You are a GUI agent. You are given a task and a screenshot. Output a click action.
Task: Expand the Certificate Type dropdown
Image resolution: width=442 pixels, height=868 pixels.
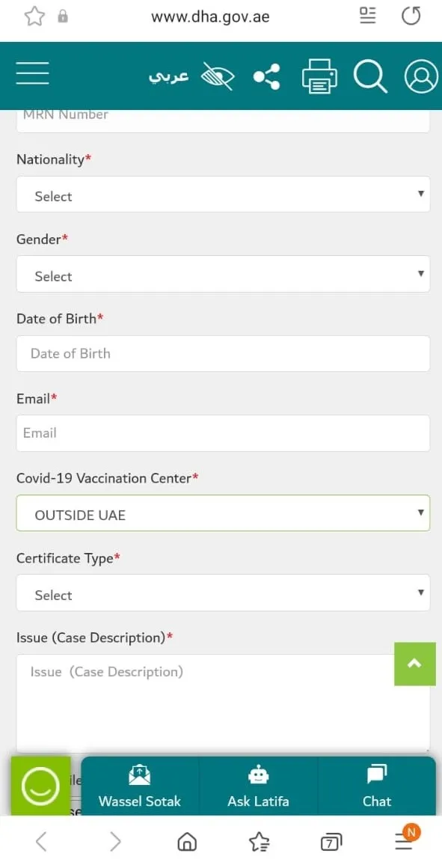(x=223, y=593)
